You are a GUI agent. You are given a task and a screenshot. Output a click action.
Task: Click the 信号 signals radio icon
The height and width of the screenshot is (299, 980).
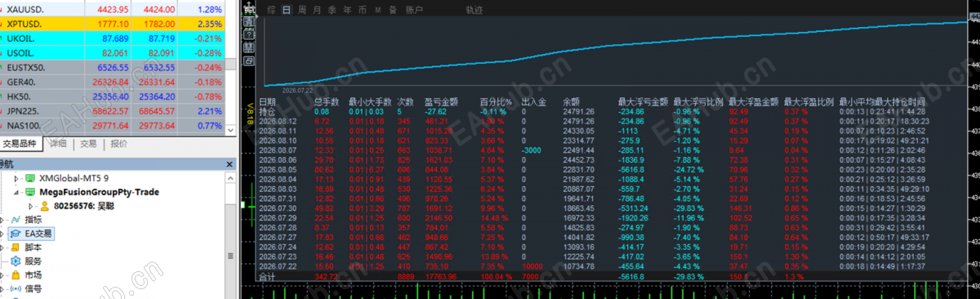pyautogui.click(x=16, y=288)
